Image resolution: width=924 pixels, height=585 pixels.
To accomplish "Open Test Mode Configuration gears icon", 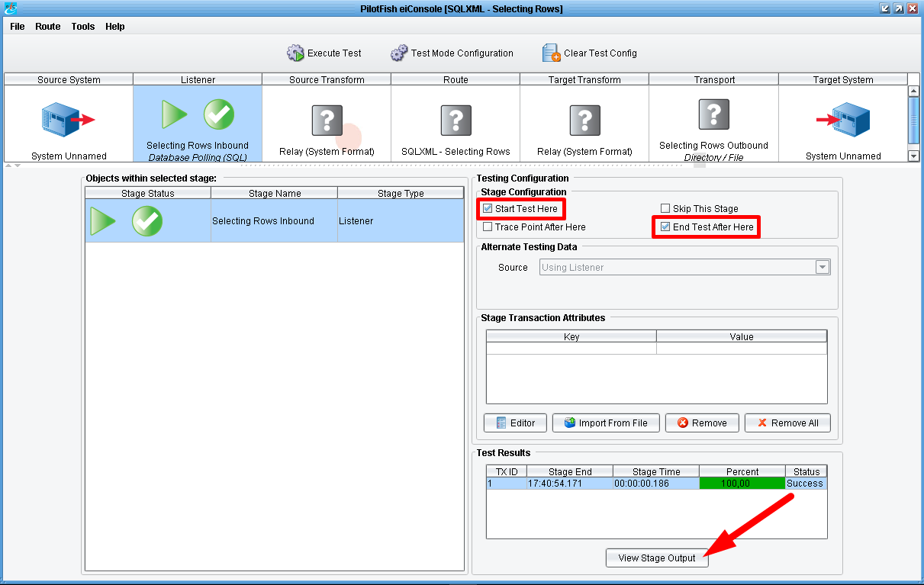I will pos(399,53).
